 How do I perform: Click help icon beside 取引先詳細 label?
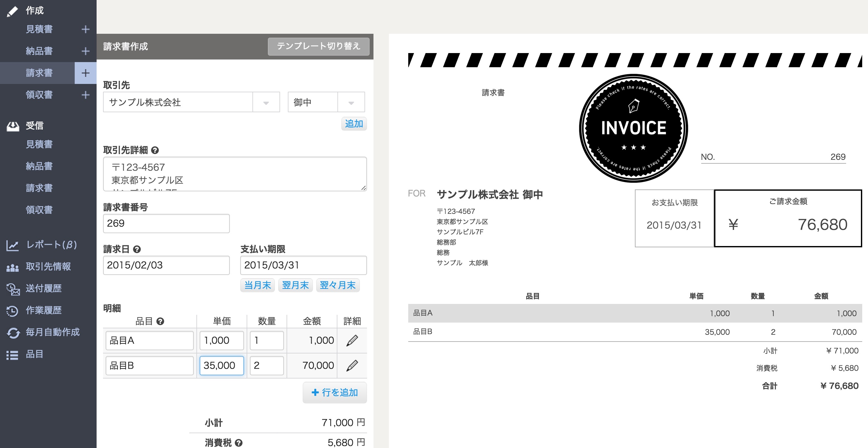point(155,150)
